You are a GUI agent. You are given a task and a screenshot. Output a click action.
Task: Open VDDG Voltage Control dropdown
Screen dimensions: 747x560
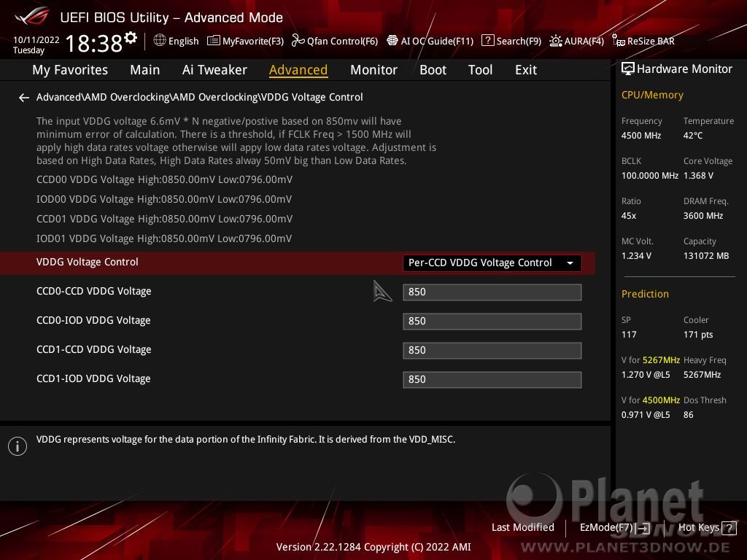[x=492, y=262]
